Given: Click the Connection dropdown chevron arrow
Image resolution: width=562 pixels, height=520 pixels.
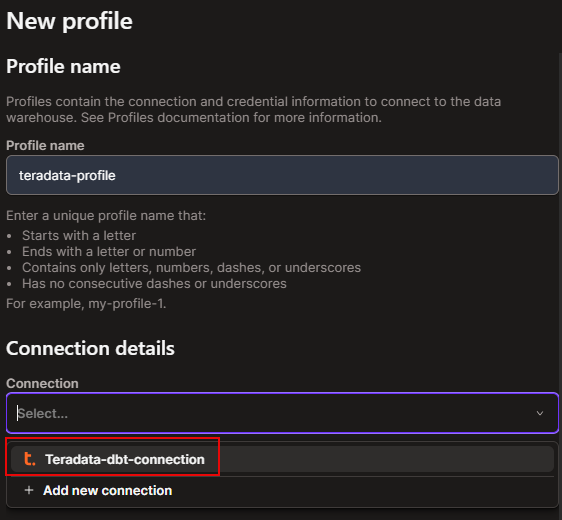Looking at the screenshot, I should click(x=539, y=413).
